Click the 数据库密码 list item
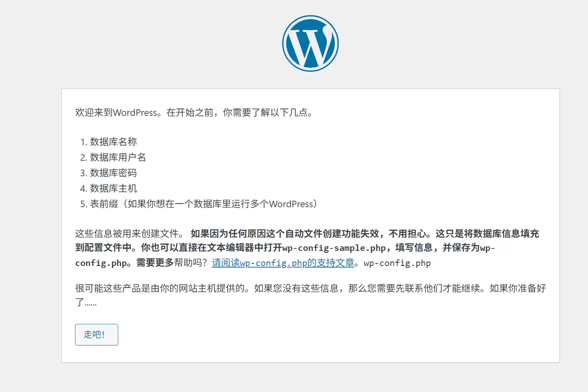Image resolution: width=588 pixels, height=392 pixels. (113, 173)
